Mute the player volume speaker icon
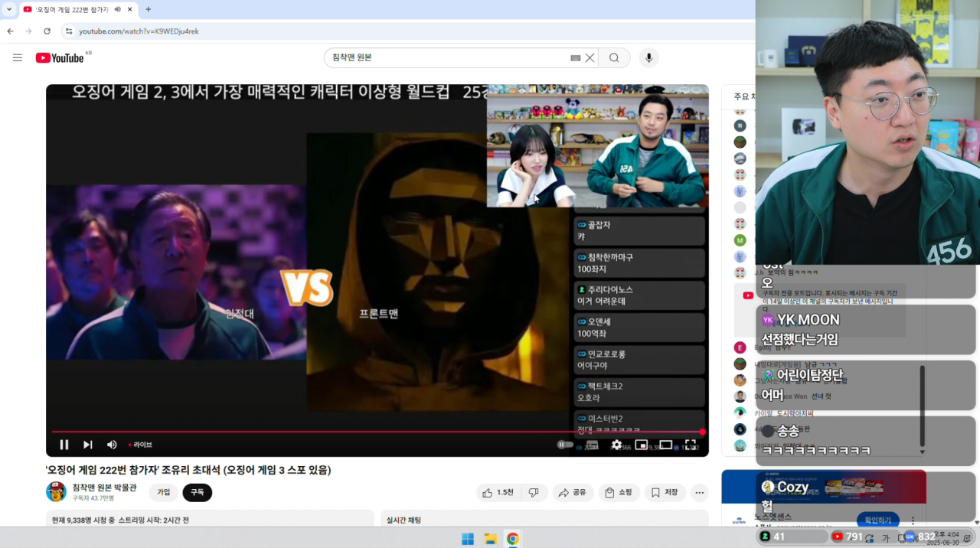The image size is (980, 548). [x=112, y=445]
